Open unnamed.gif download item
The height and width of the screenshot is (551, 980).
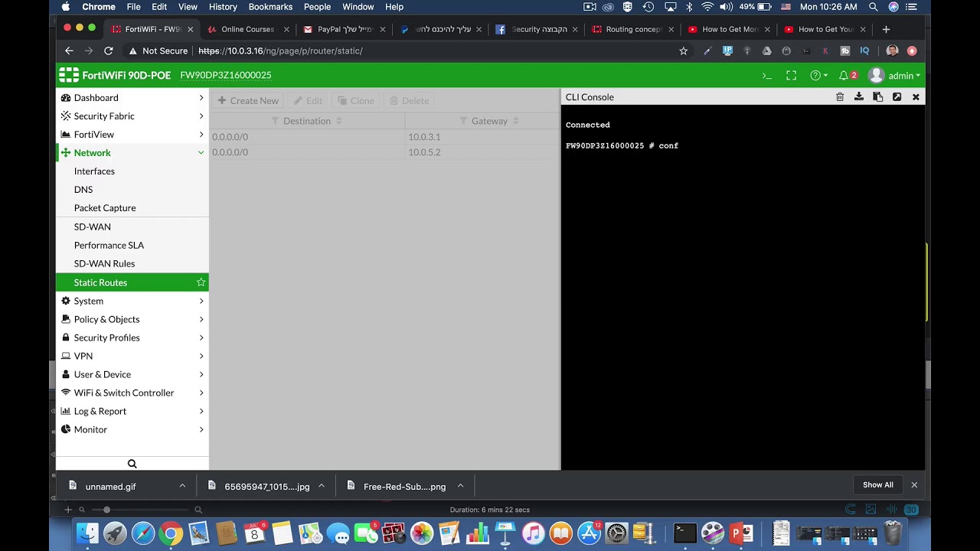coord(110,487)
